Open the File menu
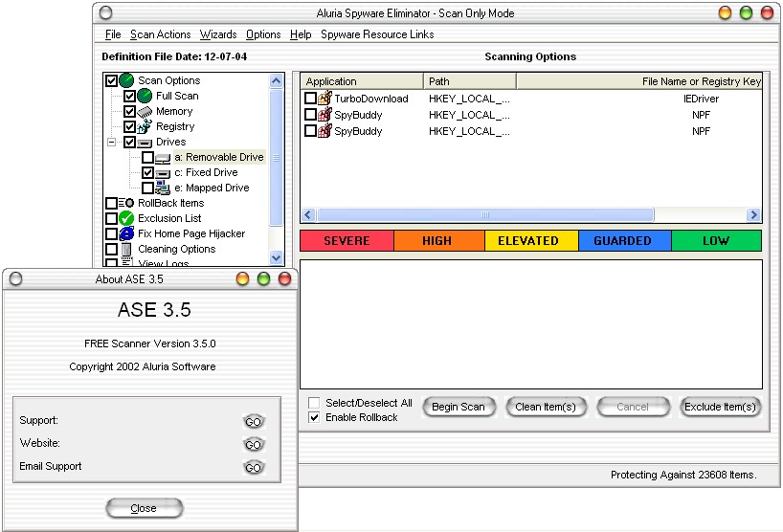The image size is (783, 532). click(113, 34)
